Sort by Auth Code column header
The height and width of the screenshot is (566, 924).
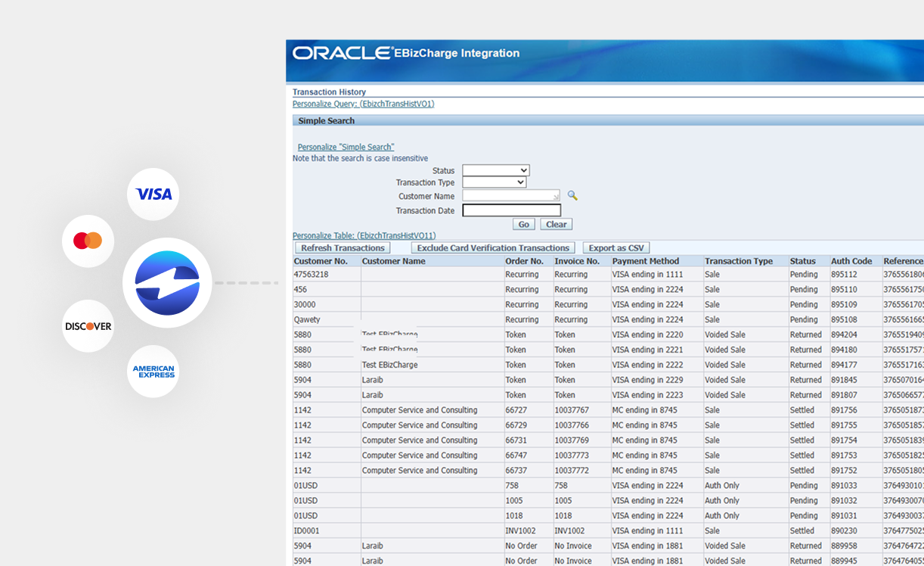coord(851,261)
